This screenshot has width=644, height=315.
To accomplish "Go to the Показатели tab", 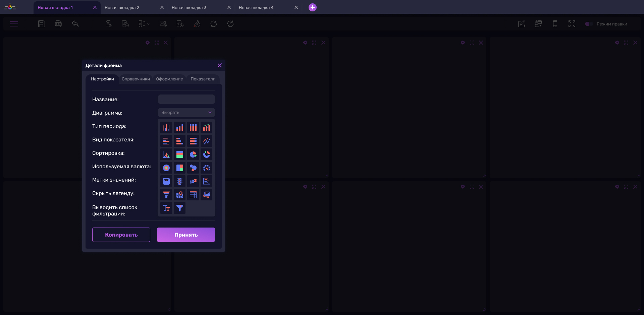I will click(x=203, y=79).
